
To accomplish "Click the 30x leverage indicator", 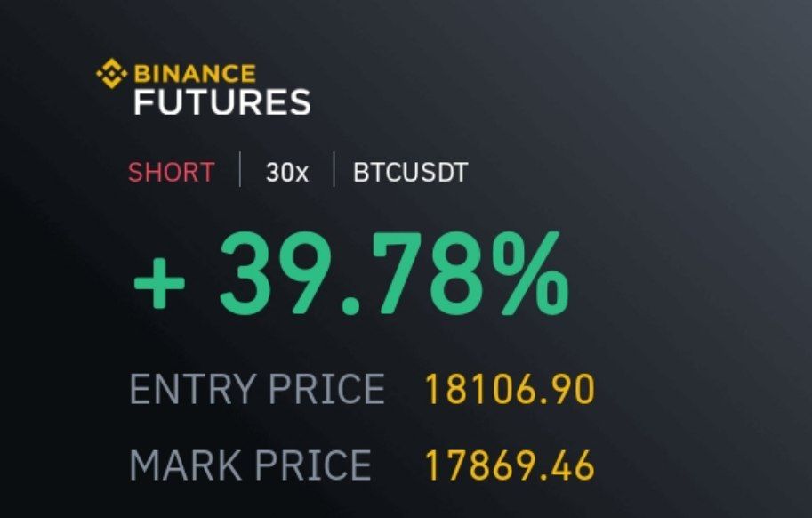I will (287, 172).
